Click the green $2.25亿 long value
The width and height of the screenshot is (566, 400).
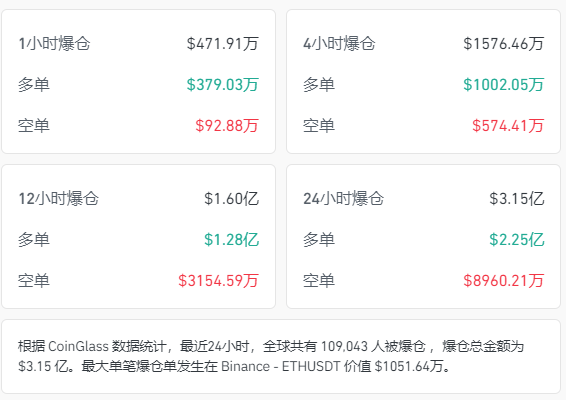(x=516, y=239)
